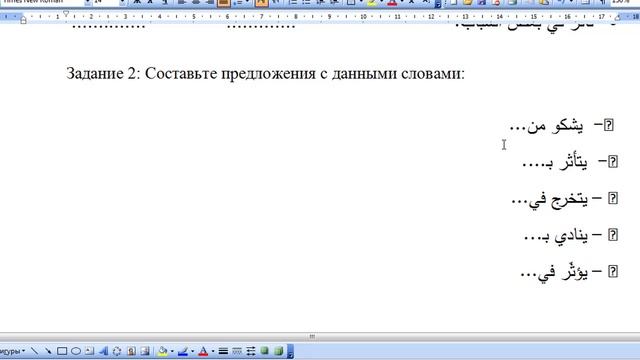Open Drawing toolbar options chevron

click(290, 351)
